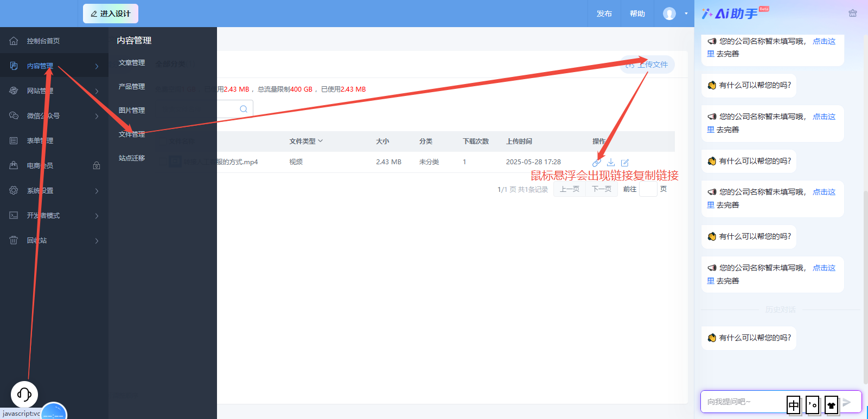The width and height of the screenshot is (868, 419).
Task: Expand the 内容管理 chevron arrow
Action: pyautogui.click(x=97, y=66)
